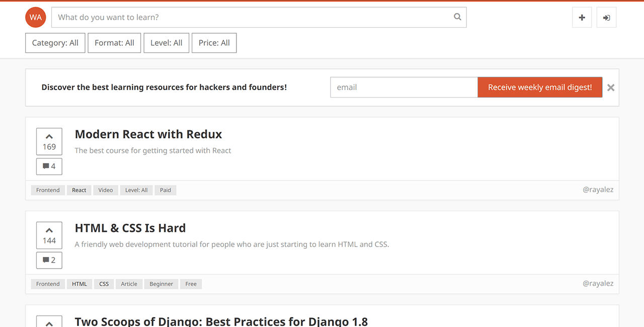Click 'A friendly web development tutorial' description
Screen dimensions: 644x327
(x=232, y=244)
